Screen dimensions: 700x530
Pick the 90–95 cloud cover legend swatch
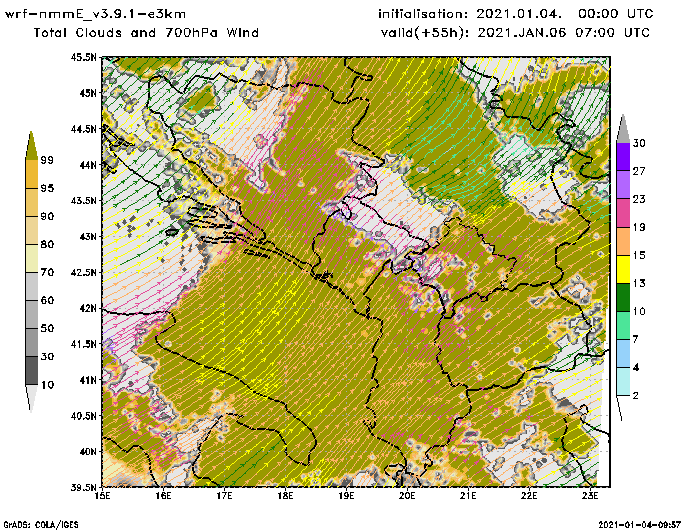pos(31,202)
